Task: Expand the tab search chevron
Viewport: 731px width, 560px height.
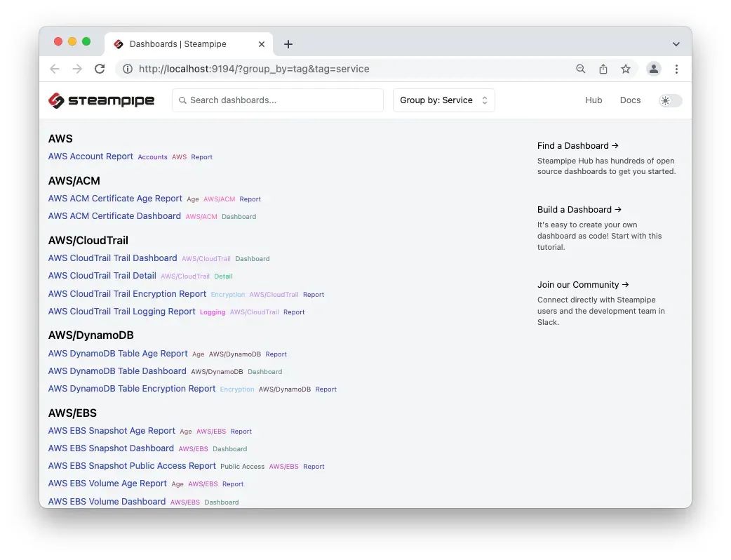Action: click(x=676, y=44)
